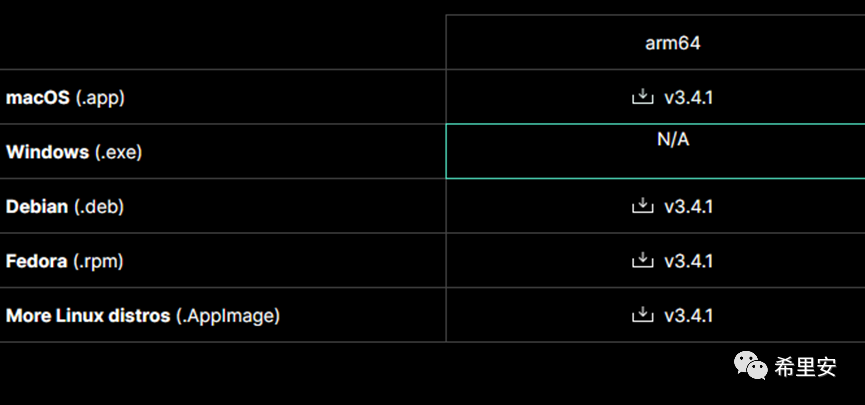
Task: Click the download icon in the Fedora row
Action: (x=642, y=260)
